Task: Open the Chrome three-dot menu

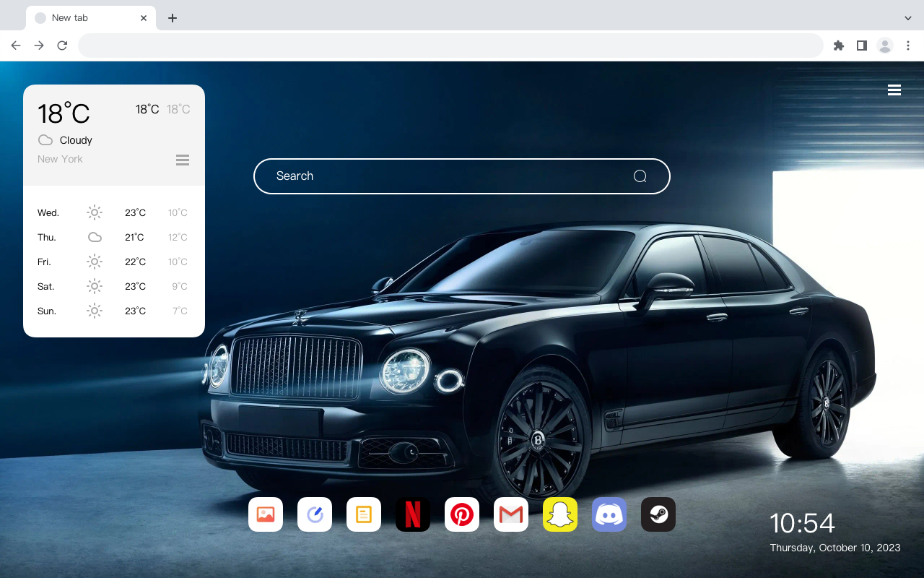Action: point(908,46)
